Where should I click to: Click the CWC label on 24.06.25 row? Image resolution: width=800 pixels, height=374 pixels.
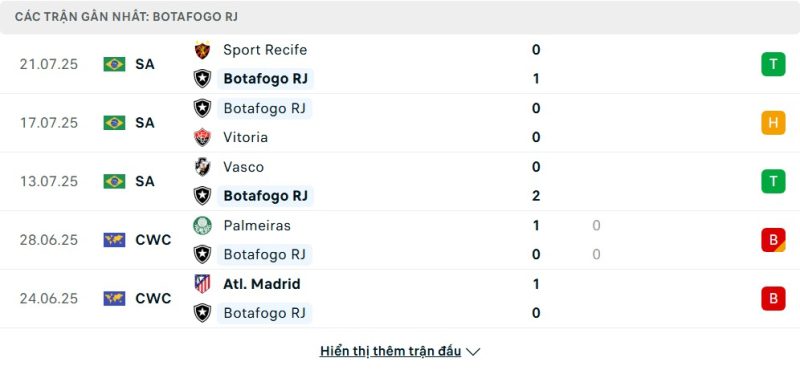point(153,298)
